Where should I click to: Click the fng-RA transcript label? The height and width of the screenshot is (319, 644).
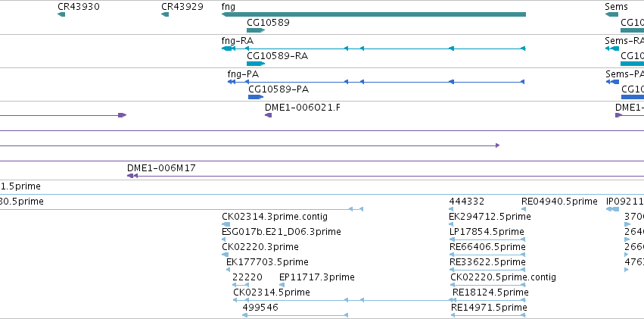click(238, 41)
